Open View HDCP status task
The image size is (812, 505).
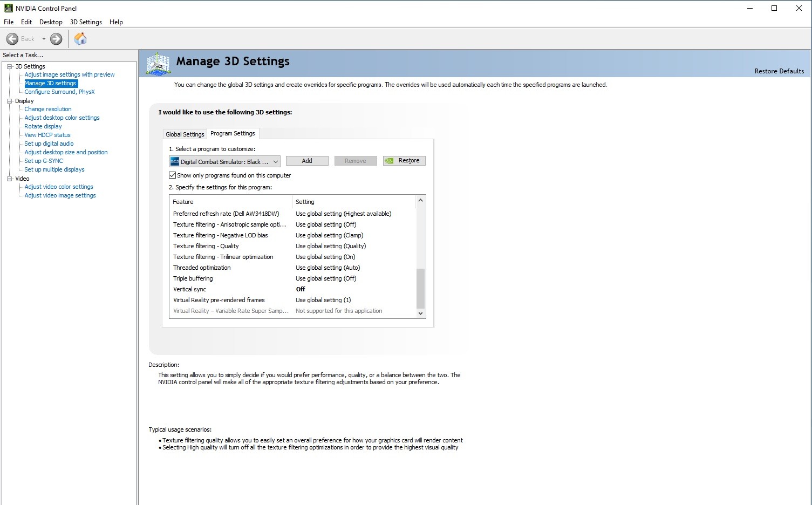47,135
